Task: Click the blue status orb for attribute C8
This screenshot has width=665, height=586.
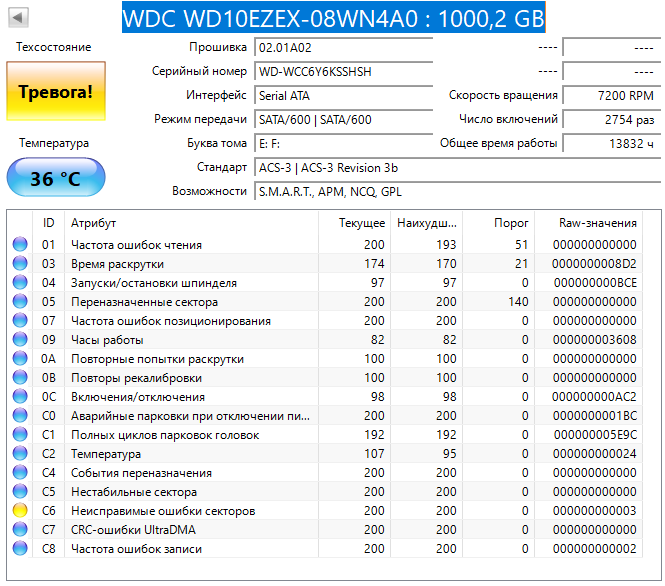Action: 20,548
